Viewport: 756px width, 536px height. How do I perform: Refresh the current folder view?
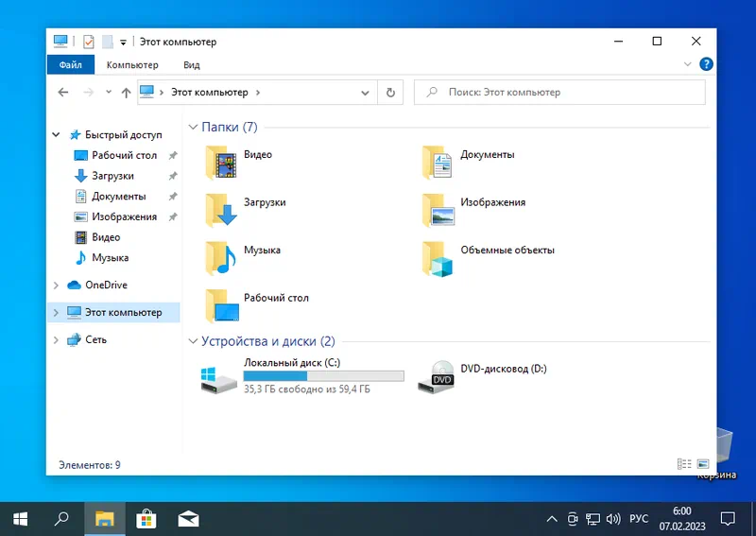390,93
